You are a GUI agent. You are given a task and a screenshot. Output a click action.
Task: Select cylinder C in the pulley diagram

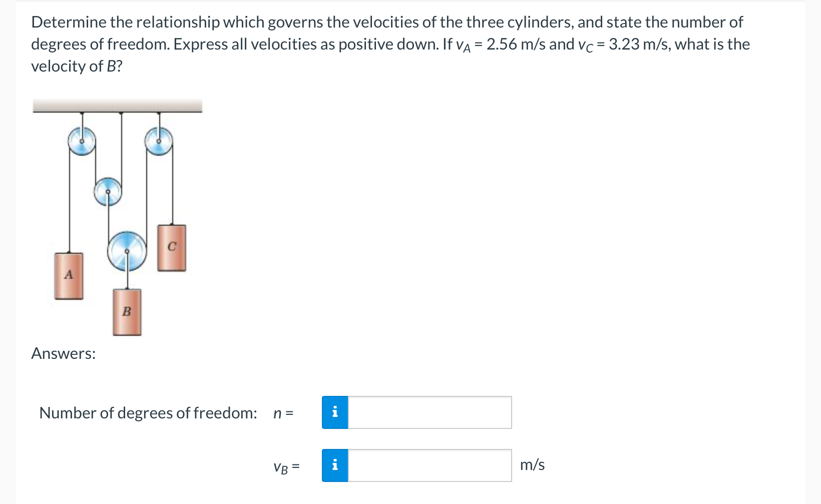point(172,247)
